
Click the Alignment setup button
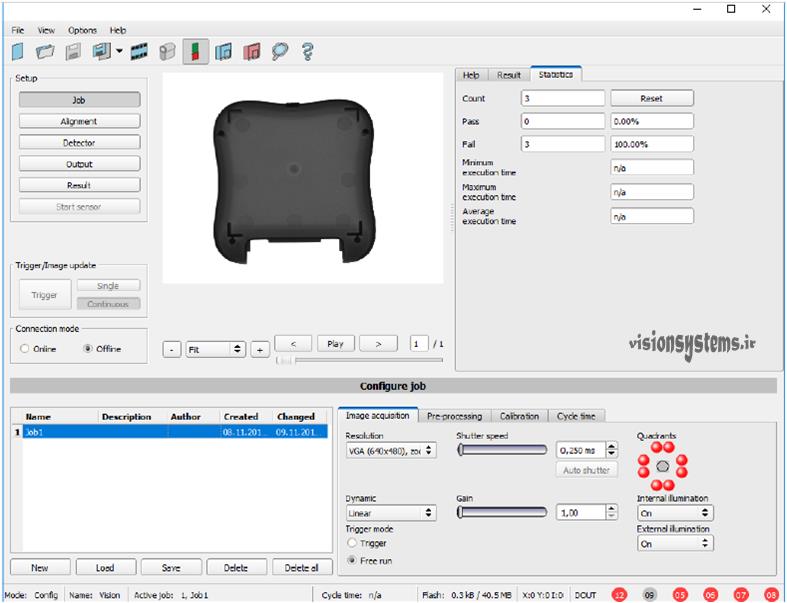[79, 122]
